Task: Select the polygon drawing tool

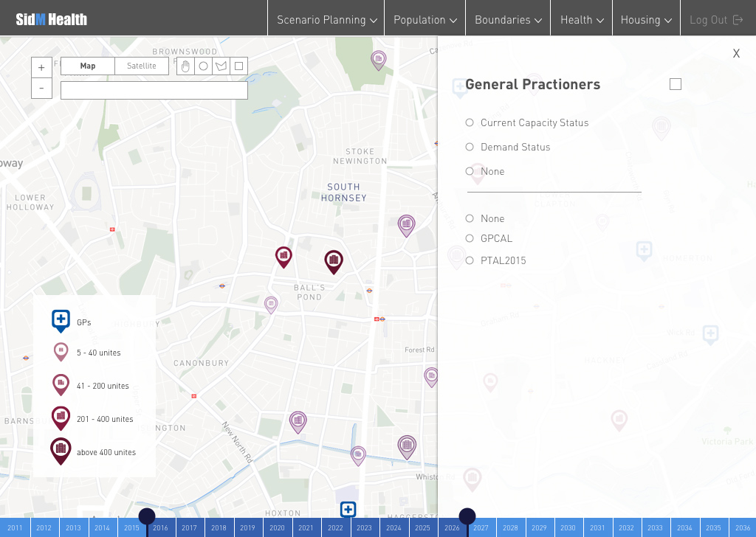Action: (221, 66)
